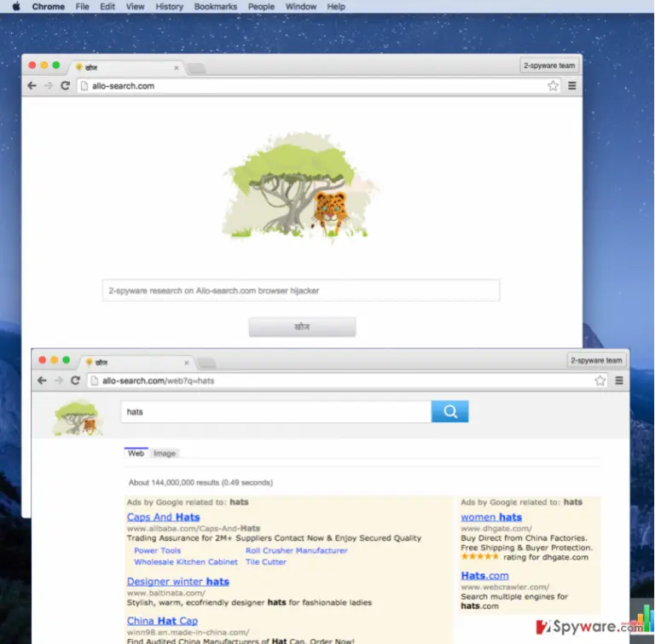Click the www.alibaba.com/Caps-And-Hats URL text
Screen dimensions: 655x644
(194, 528)
